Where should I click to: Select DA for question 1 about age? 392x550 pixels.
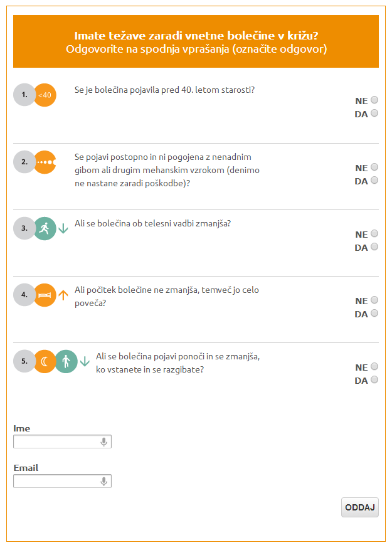(374, 114)
